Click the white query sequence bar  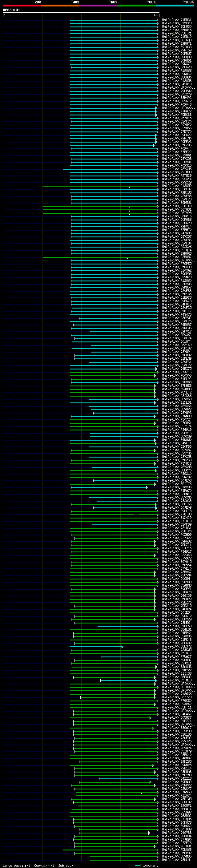(81, 13)
